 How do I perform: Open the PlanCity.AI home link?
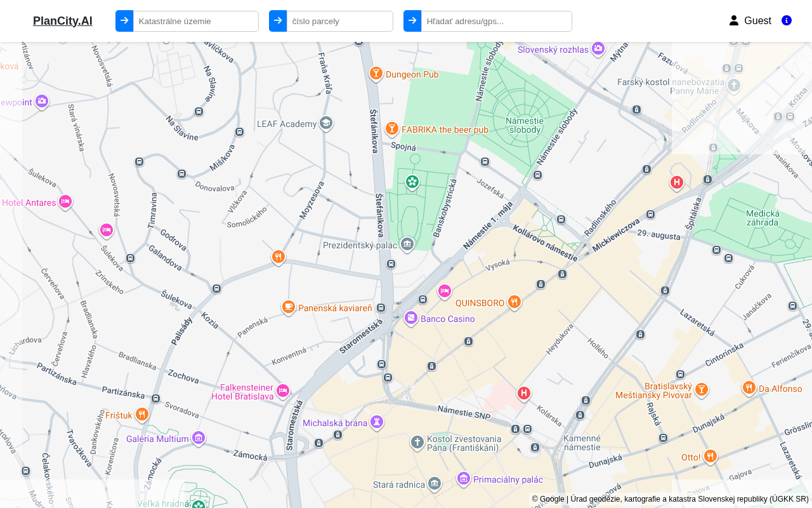coord(63,21)
